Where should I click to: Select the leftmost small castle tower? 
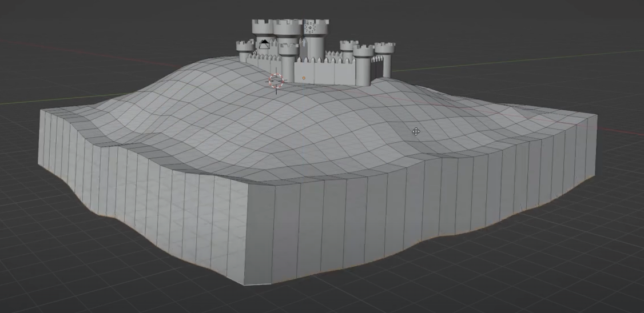245,51
